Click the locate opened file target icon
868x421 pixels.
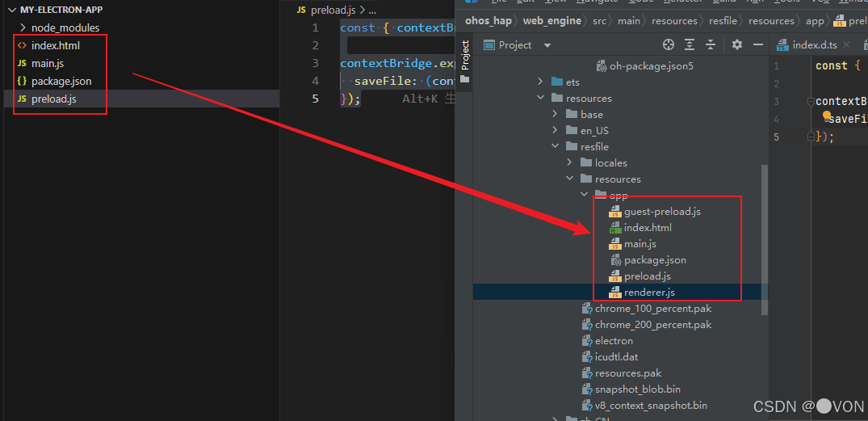click(x=669, y=45)
